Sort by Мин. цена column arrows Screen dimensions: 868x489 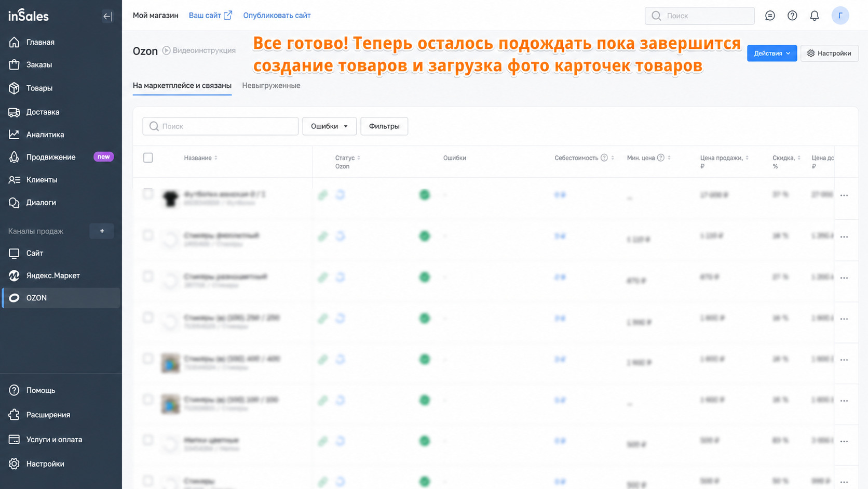(x=669, y=158)
